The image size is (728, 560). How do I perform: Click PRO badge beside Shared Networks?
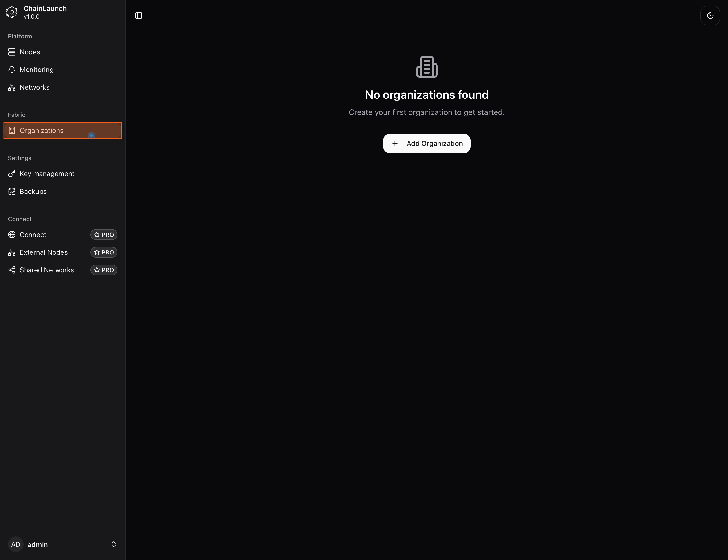(x=104, y=270)
